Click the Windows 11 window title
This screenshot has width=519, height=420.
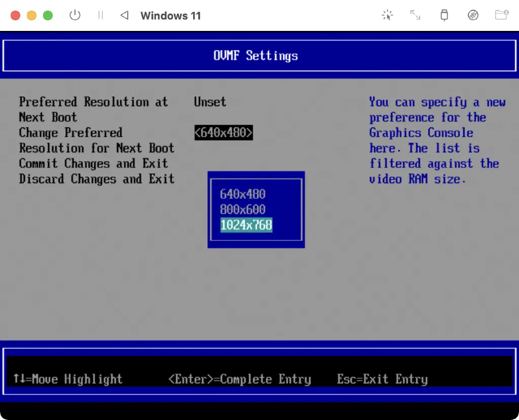tap(170, 16)
